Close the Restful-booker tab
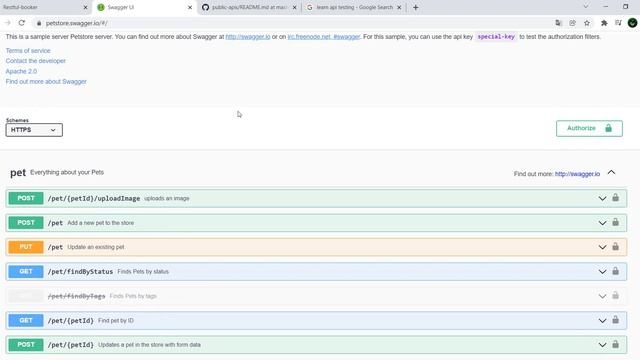 (85, 7)
